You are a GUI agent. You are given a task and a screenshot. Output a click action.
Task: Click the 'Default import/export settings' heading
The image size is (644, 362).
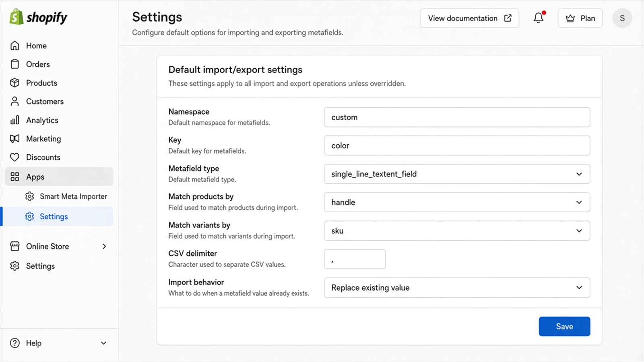(235, 70)
